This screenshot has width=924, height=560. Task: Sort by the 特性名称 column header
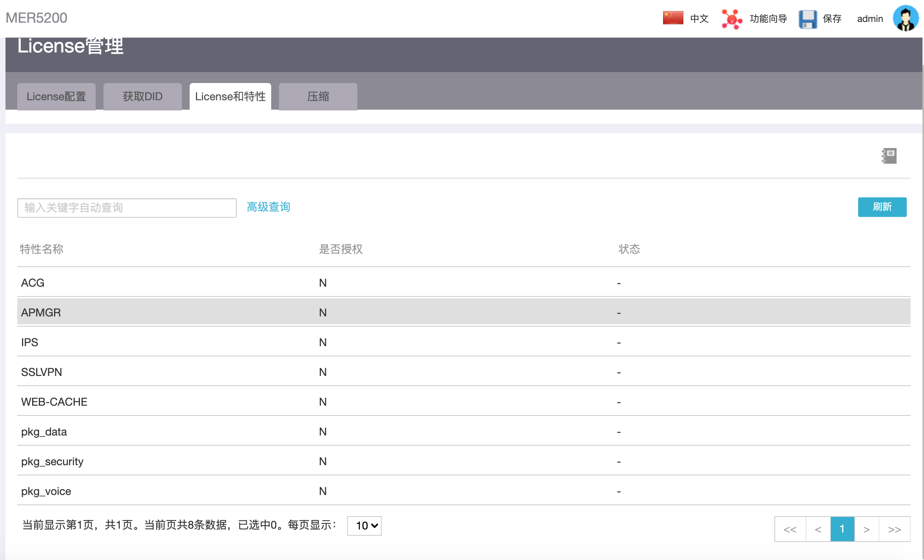coord(42,249)
